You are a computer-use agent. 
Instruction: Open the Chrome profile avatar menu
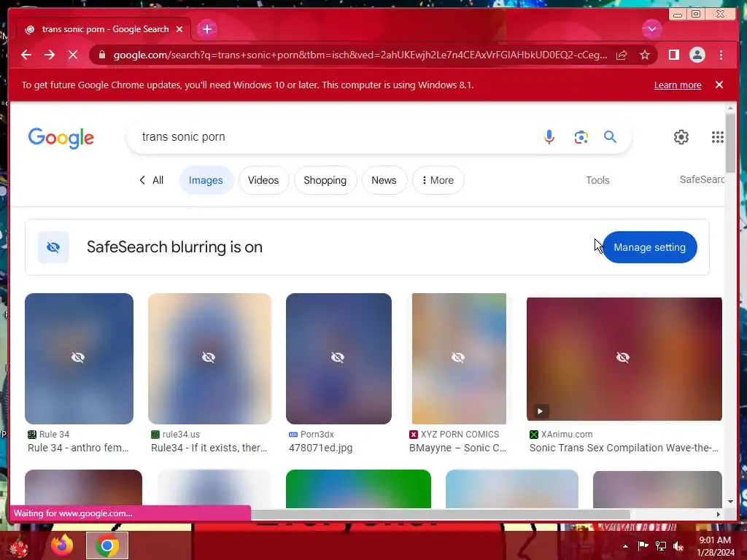pyautogui.click(x=697, y=55)
